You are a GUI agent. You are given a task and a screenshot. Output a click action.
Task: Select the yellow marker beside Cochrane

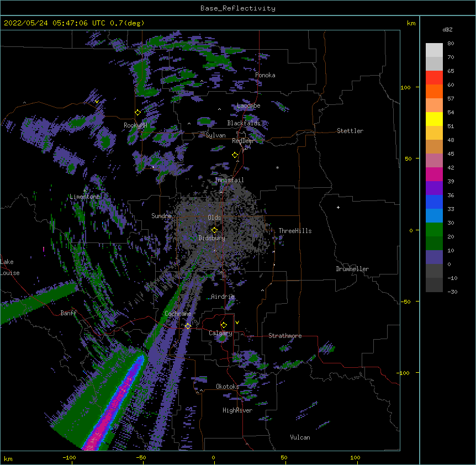click(x=188, y=326)
